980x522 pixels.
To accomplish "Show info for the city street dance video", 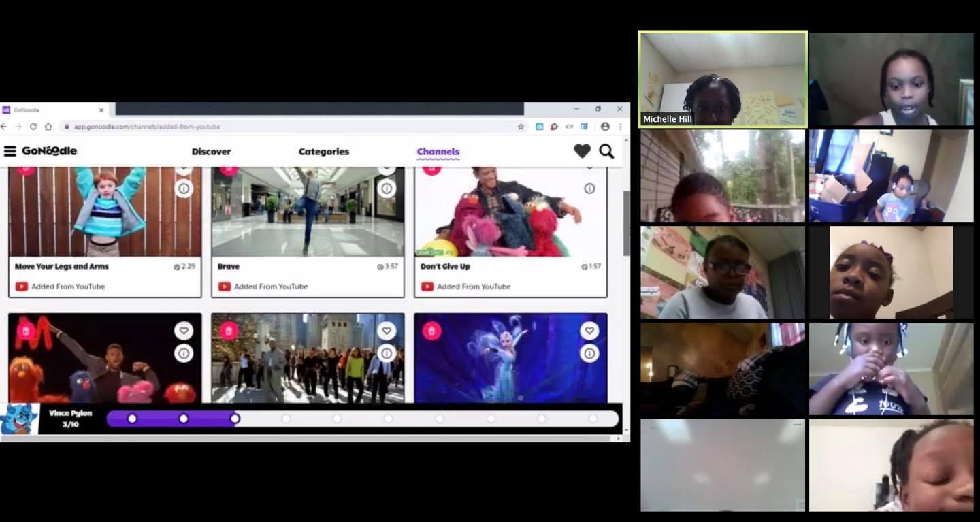I will click(387, 353).
